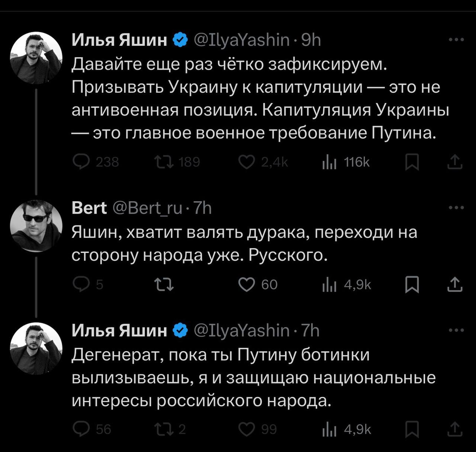Open the @Bert_ru profile handle
This screenshot has width=476, height=452.
click(147, 208)
